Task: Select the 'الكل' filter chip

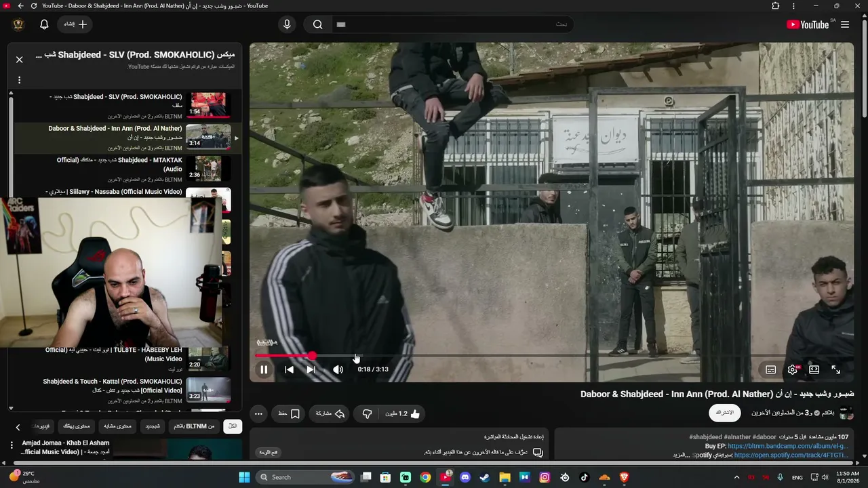Action: tap(233, 426)
